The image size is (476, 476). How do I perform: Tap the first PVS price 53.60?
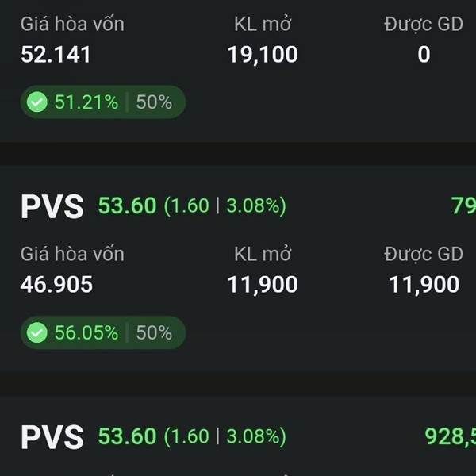coord(127,205)
